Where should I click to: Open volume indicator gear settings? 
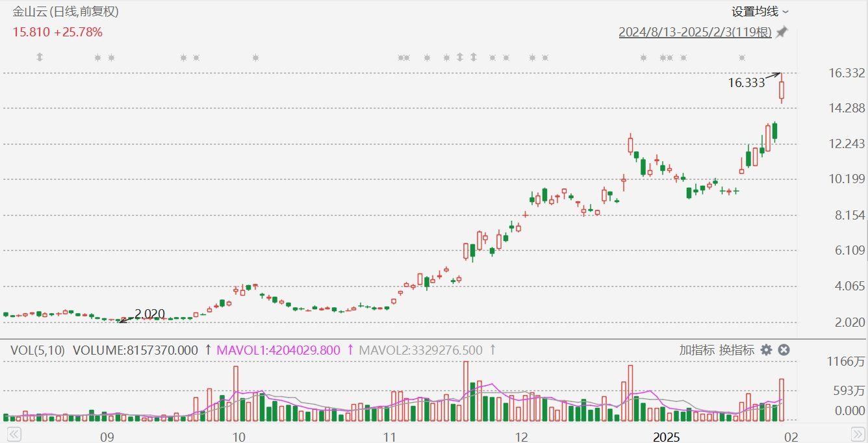click(766, 350)
